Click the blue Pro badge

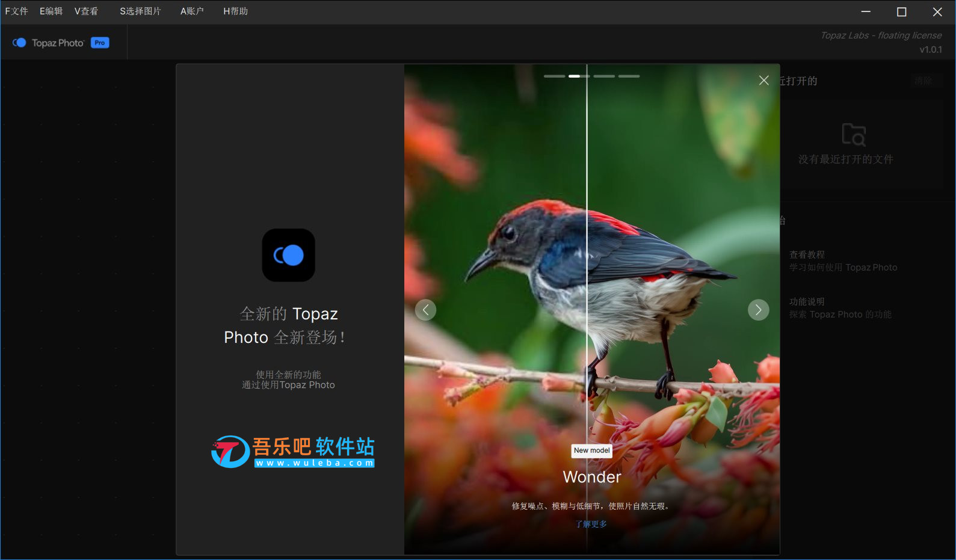[100, 43]
